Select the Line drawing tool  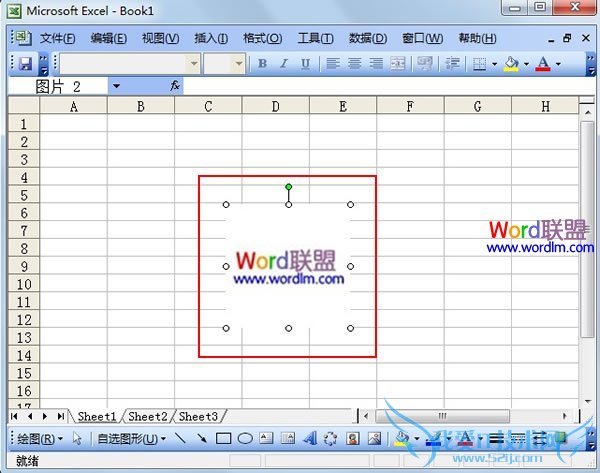180,439
